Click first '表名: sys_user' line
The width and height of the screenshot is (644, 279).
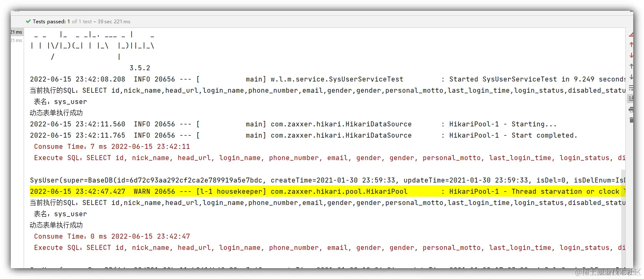(61, 101)
